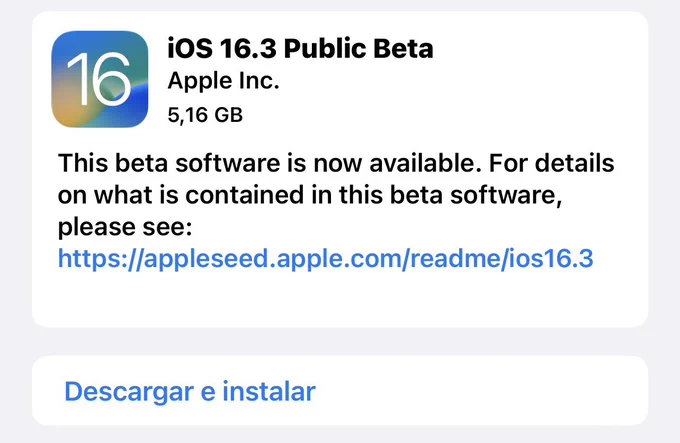Viewport: 680px width, 443px height.
Task: Tap the empty right side of the install row
Action: click(481, 391)
